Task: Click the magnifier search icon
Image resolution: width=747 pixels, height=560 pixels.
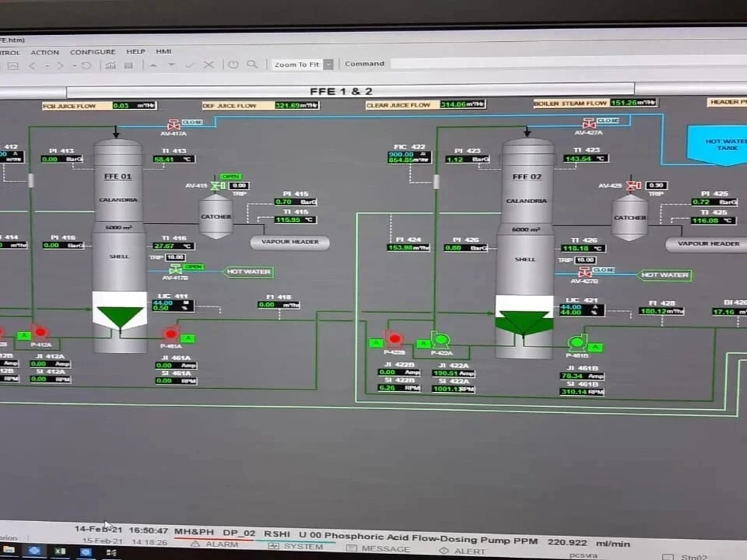Action: pyautogui.click(x=252, y=63)
